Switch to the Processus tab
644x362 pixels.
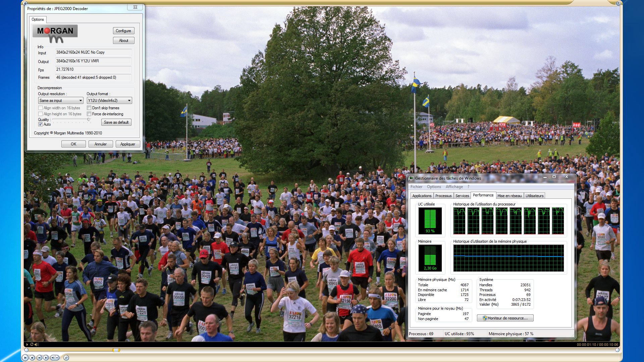click(x=443, y=196)
